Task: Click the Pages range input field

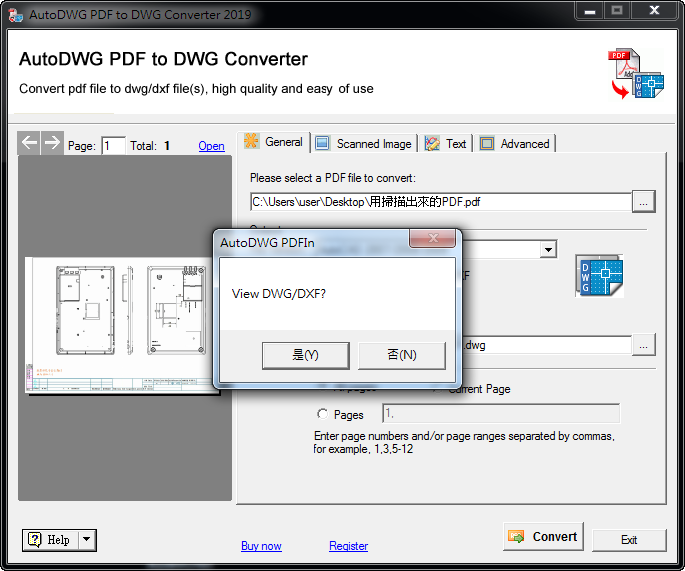Action: [501, 413]
